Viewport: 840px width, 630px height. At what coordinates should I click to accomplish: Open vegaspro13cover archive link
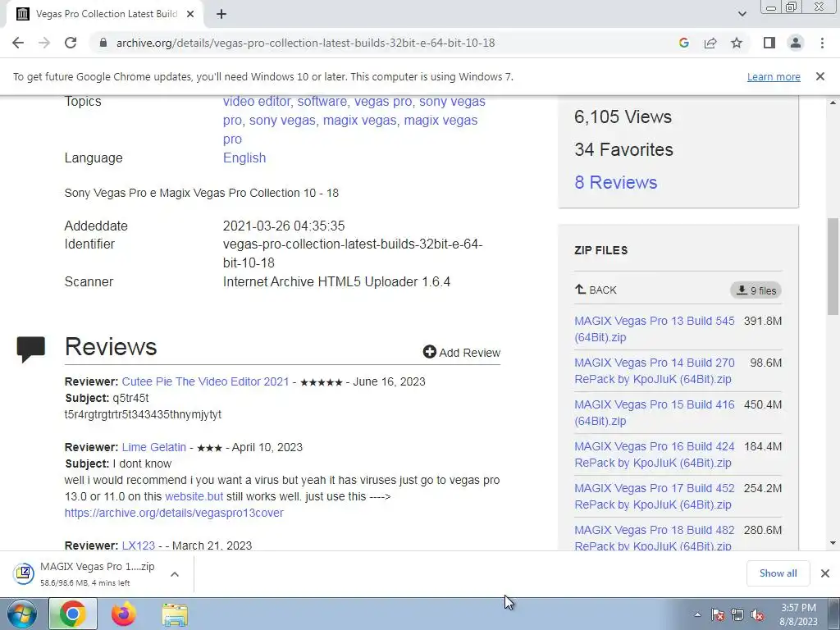tap(174, 513)
